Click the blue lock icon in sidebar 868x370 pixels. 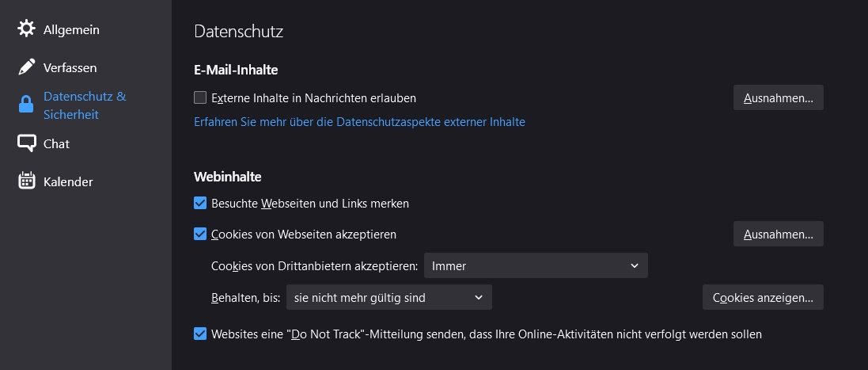(x=27, y=105)
